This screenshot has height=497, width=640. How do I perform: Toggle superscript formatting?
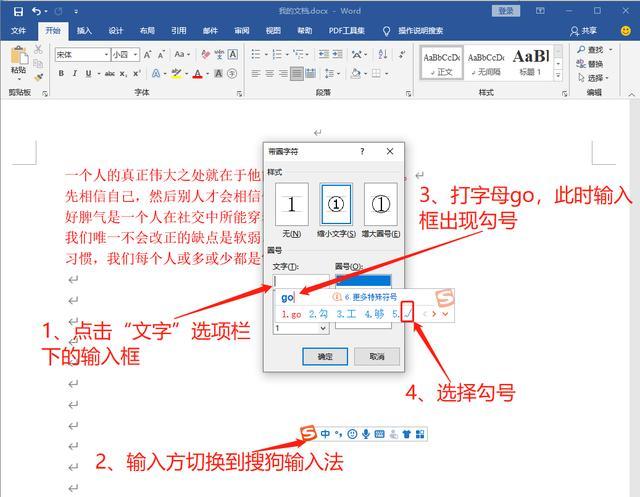(137, 73)
